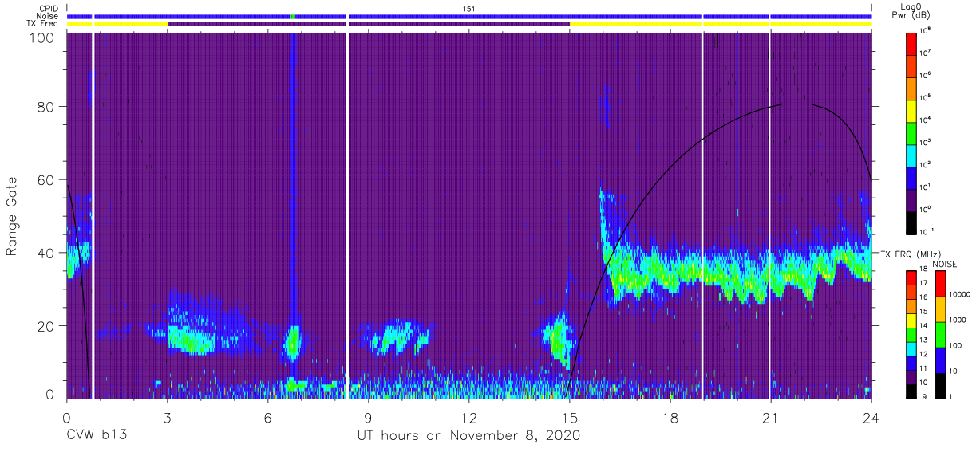Screen dimensions: 980x452
Task: Click the UT hours on November 8, 2020 title
Action: [x=469, y=435]
